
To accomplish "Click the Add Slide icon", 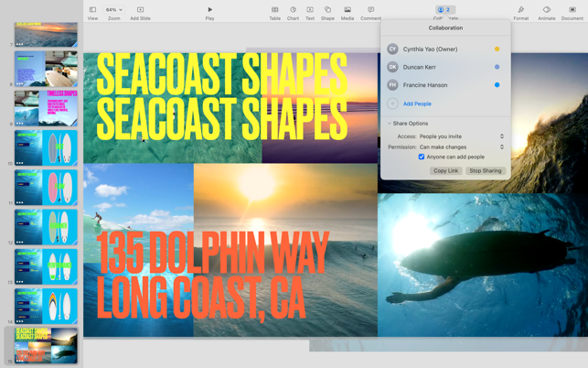I will click(140, 9).
